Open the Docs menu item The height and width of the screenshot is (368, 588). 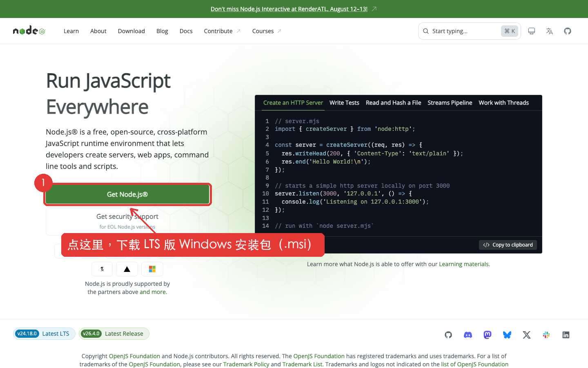point(186,31)
